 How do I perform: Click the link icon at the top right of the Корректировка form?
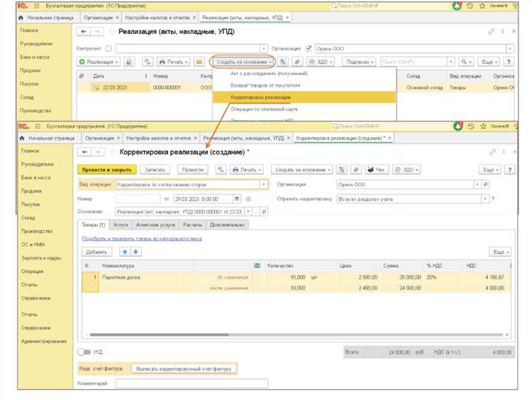point(492,152)
